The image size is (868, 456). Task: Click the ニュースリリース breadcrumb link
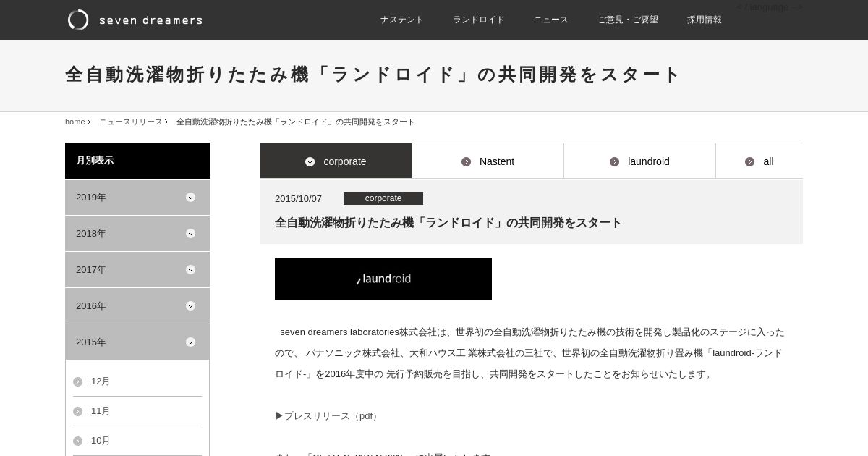tap(131, 122)
